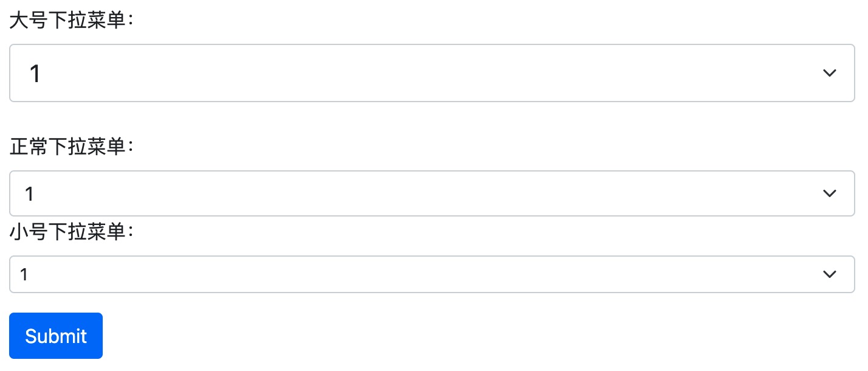
Task: Expand the tallest select box on the page
Action: click(x=432, y=73)
